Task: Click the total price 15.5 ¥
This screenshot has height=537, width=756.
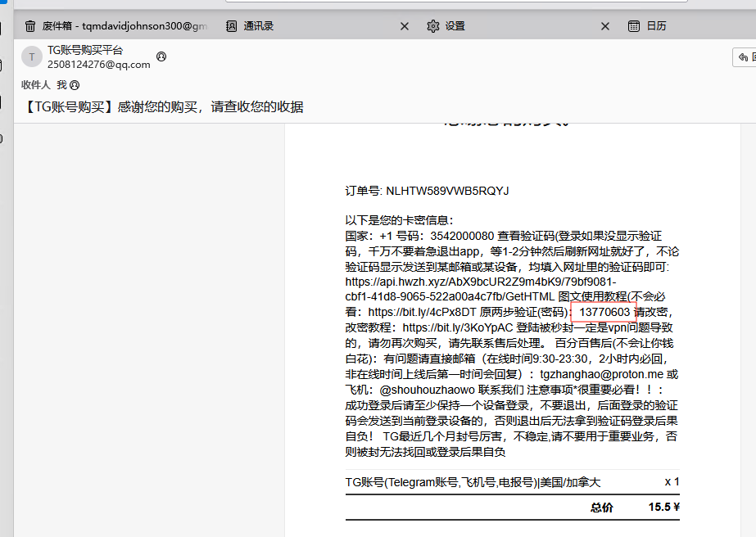Action: pyautogui.click(x=664, y=507)
